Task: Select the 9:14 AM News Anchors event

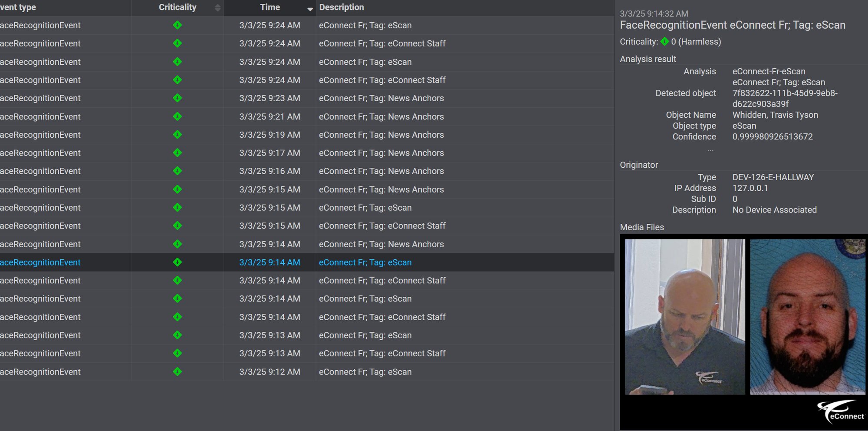Action: click(381, 244)
